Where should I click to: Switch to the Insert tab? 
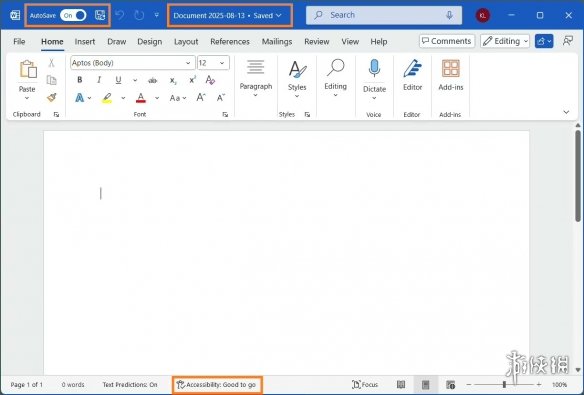pyautogui.click(x=85, y=42)
